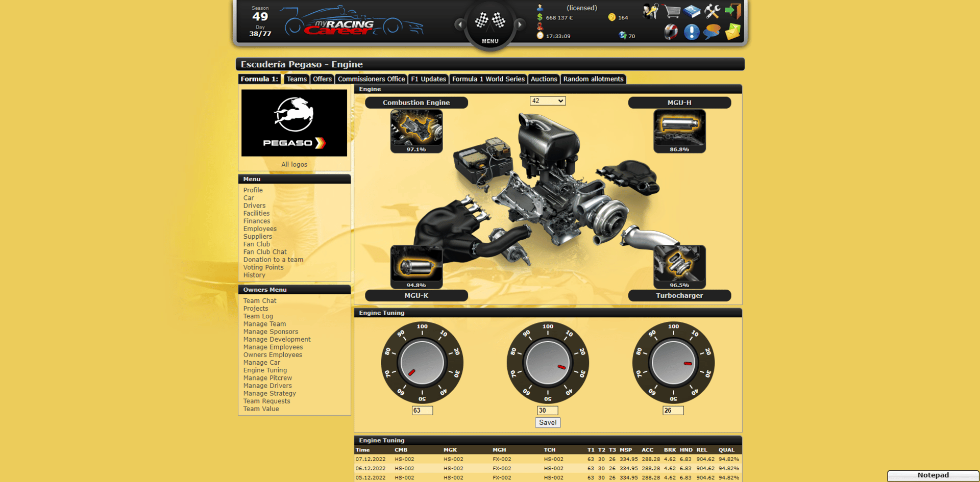Open the chat speech bubbles icon
The image size is (980, 482).
(712, 32)
